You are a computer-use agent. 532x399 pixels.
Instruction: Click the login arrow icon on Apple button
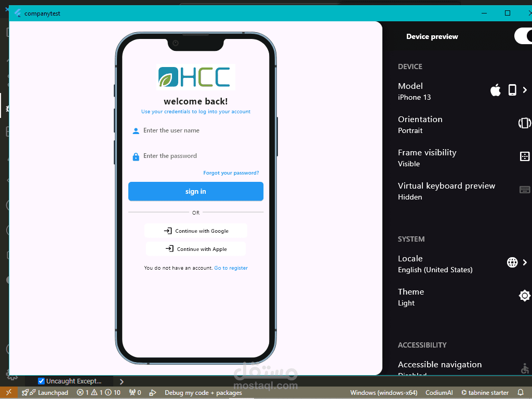pyautogui.click(x=170, y=249)
